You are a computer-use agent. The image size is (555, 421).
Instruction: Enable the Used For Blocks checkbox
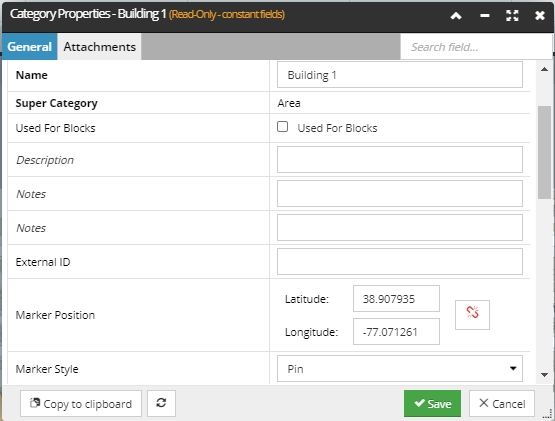[x=282, y=127]
